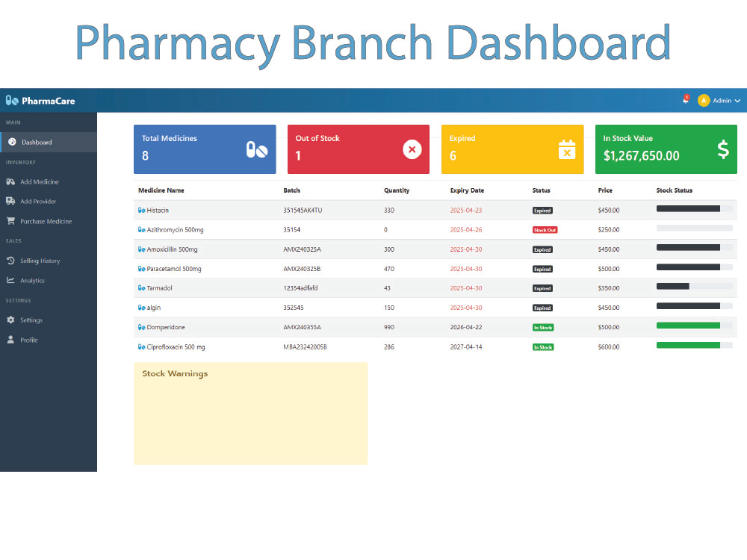Click the pill icon next to Tarmadol
This screenshot has height=560, width=747.
(x=141, y=288)
